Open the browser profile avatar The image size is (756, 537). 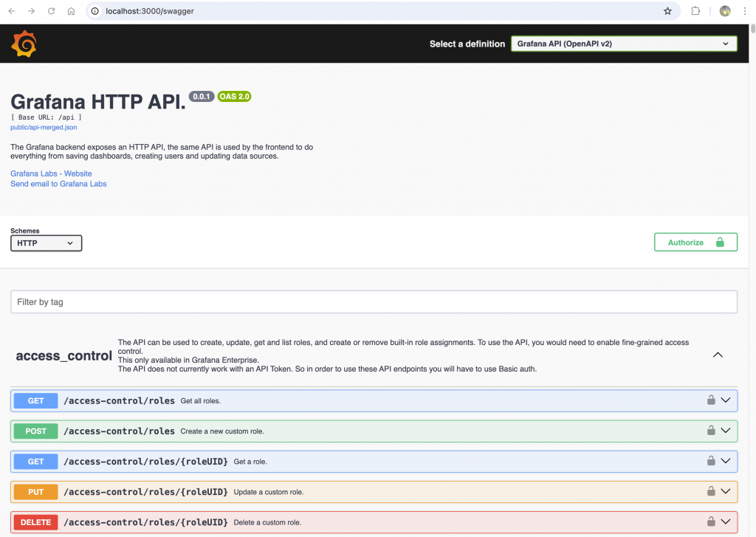725,11
